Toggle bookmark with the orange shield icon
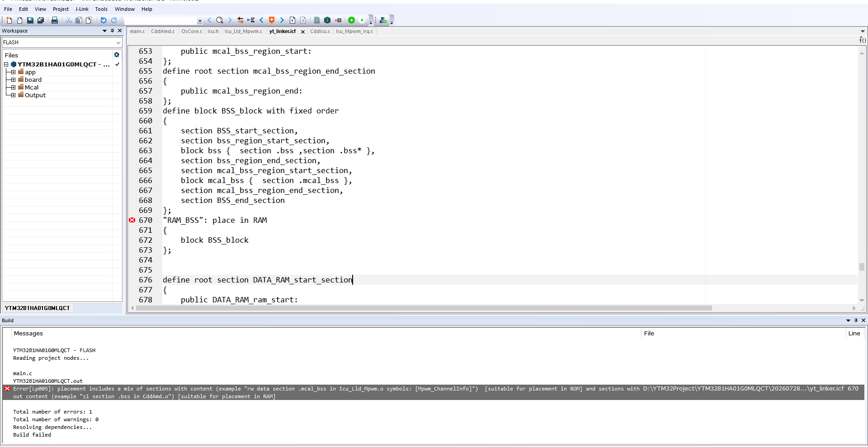 (272, 20)
